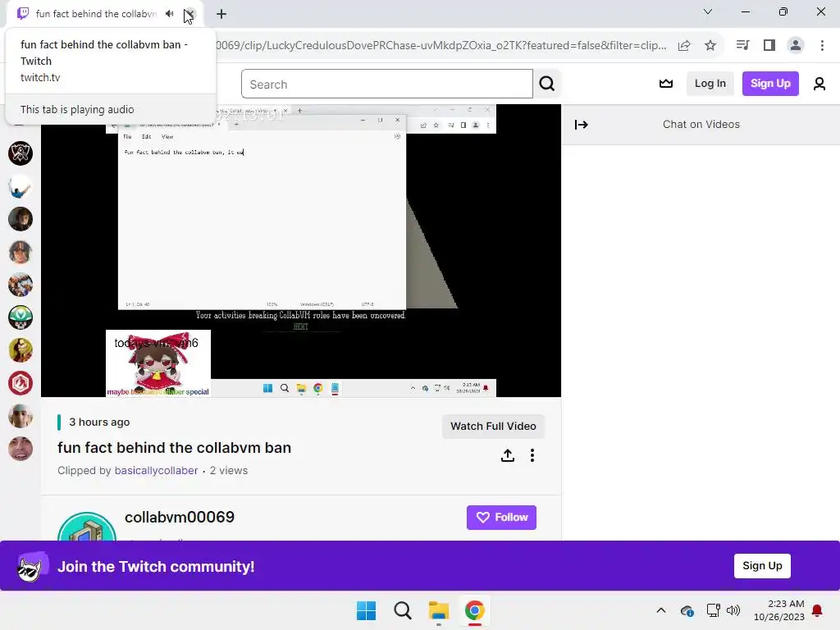The image size is (840, 630).
Task: Open first sidebar channel avatar with crossed swords
Action: coord(21,153)
